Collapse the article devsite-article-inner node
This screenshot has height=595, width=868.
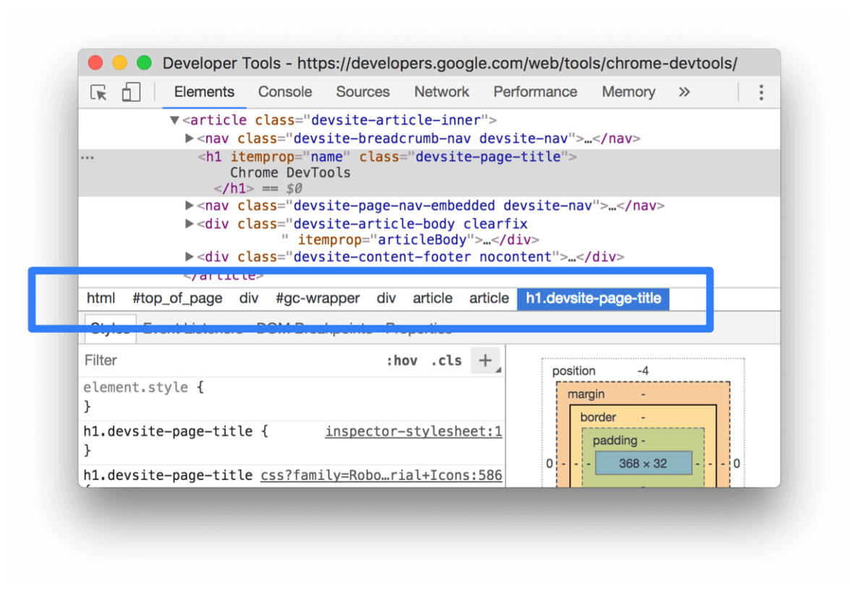pos(174,120)
